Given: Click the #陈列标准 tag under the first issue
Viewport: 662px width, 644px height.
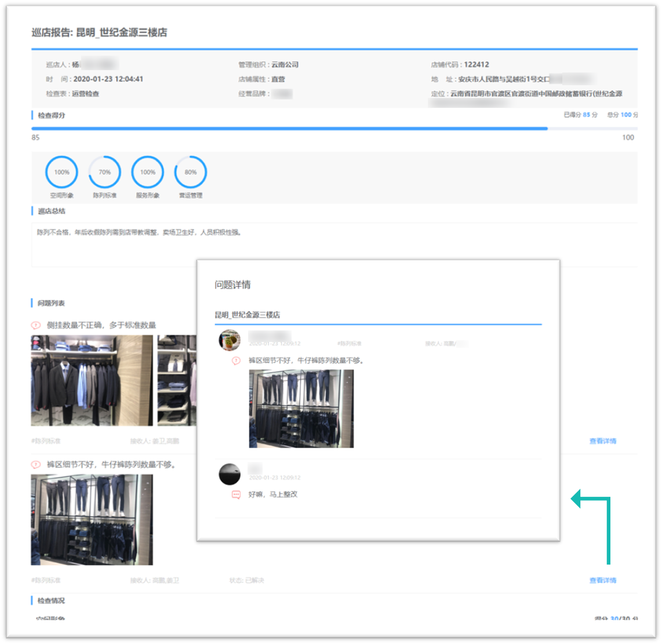Looking at the screenshot, I should pos(46,441).
